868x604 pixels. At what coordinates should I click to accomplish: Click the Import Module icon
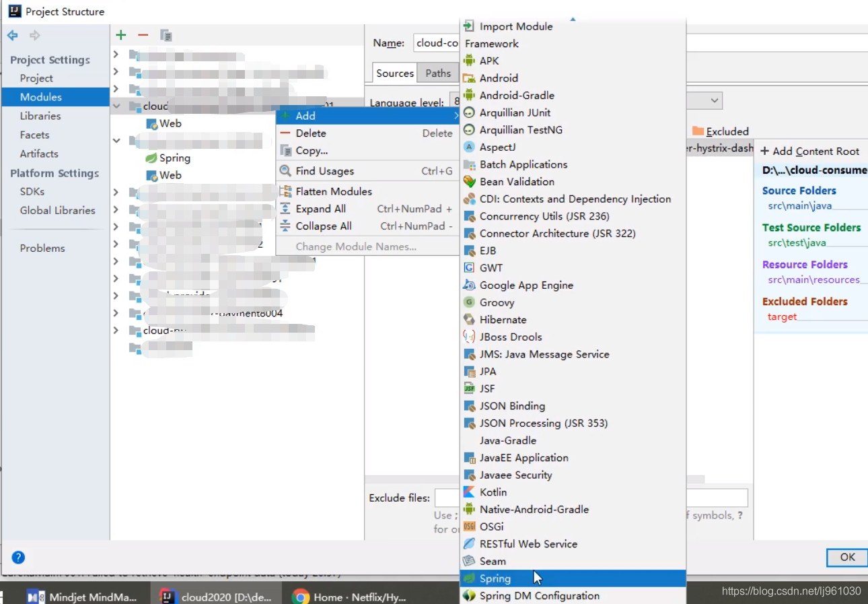(469, 26)
